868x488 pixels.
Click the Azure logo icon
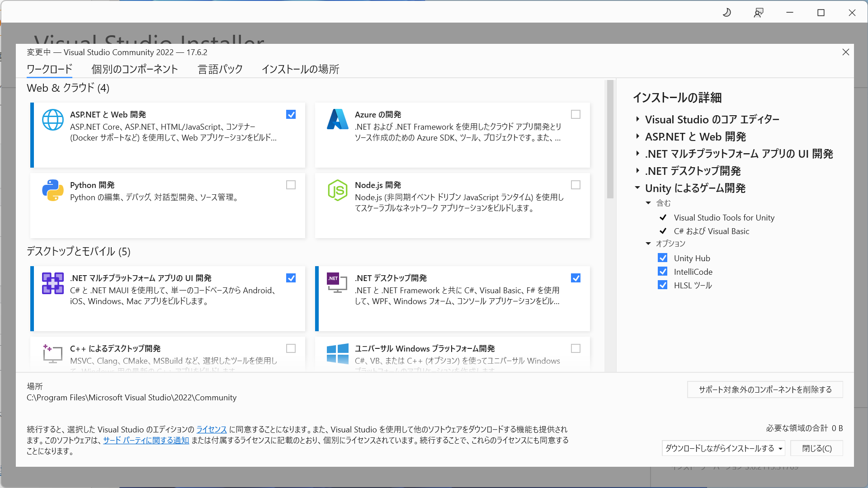(x=337, y=119)
